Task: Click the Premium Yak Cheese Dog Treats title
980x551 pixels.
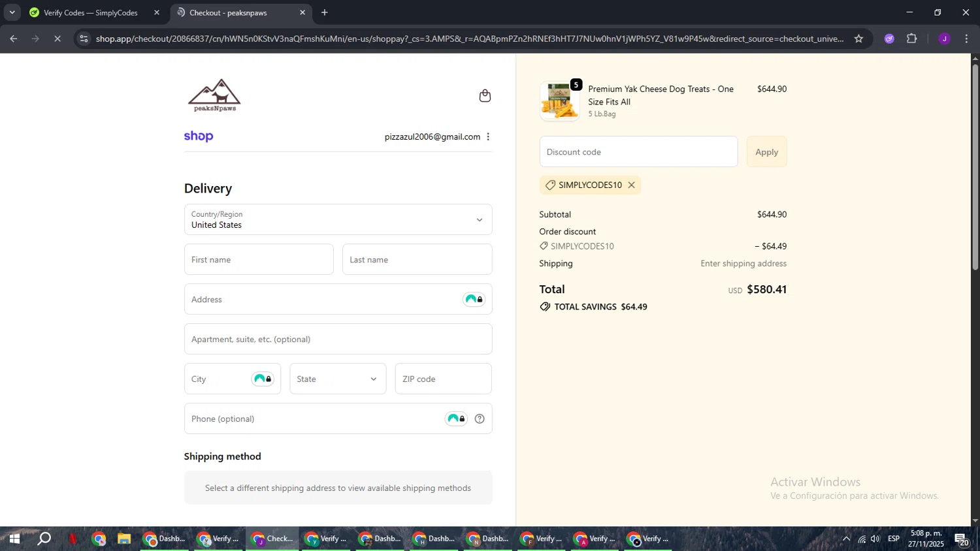Action: tap(661, 95)
